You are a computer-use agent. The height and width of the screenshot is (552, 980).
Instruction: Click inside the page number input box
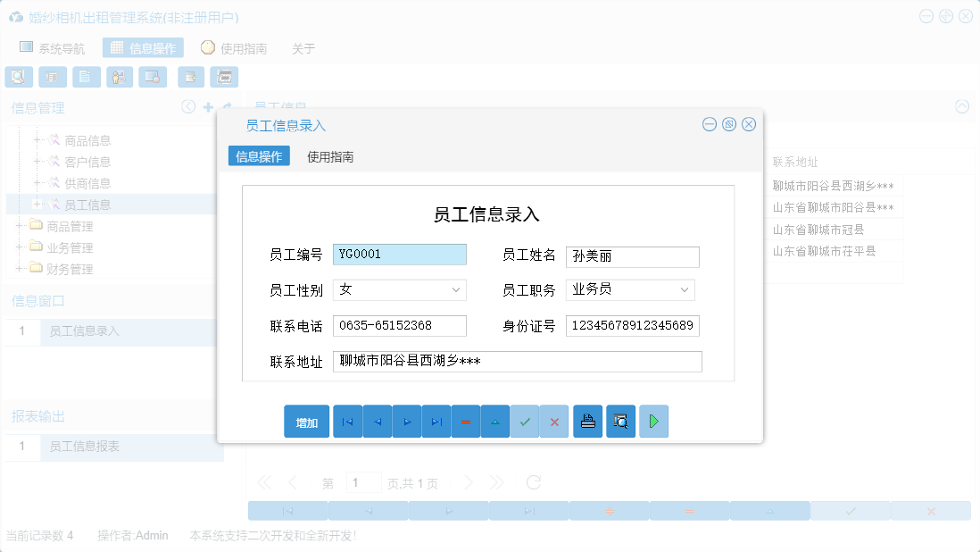[363, 481]
